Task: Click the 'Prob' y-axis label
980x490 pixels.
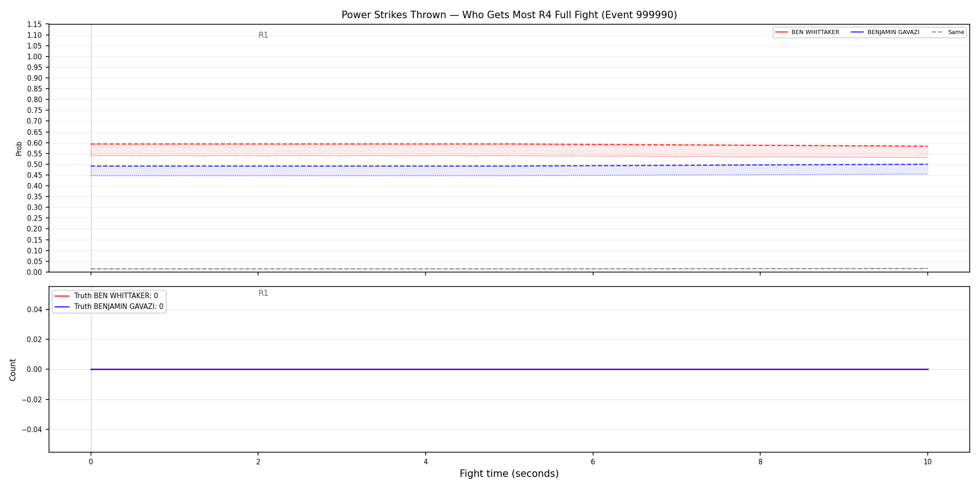Action: pyautogui.click(x=19, y=148)
